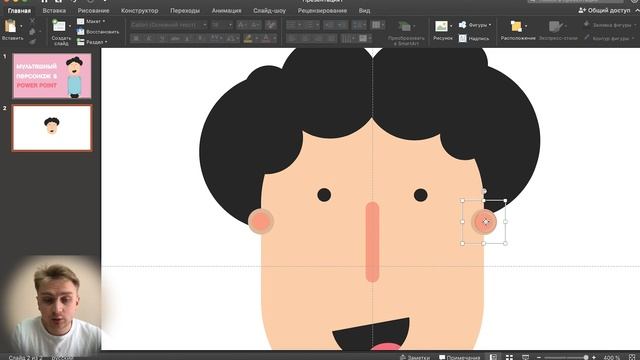
Task: Open the font name combo box
Action: point(169,25)
